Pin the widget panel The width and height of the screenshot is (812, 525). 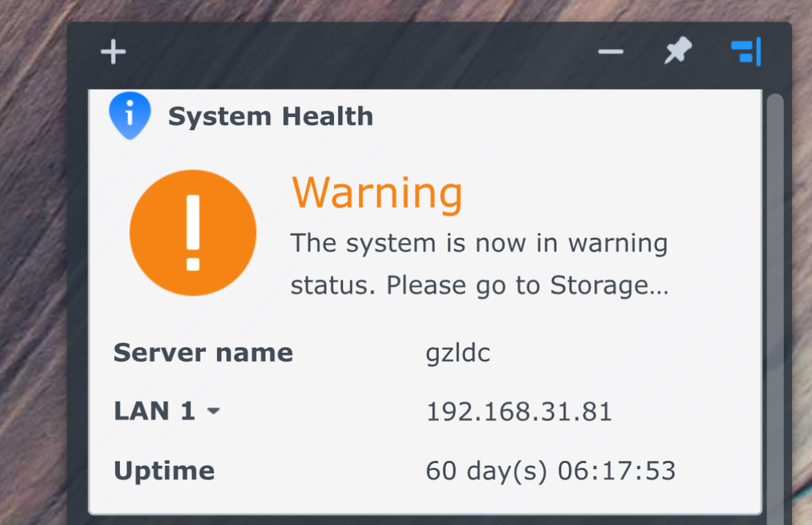click(678, 50)
